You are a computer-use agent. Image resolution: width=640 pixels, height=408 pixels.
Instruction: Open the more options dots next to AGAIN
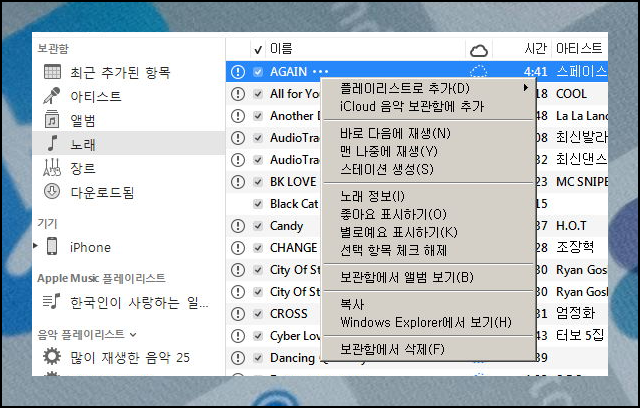pyautogui.click(x=320, y=72)
